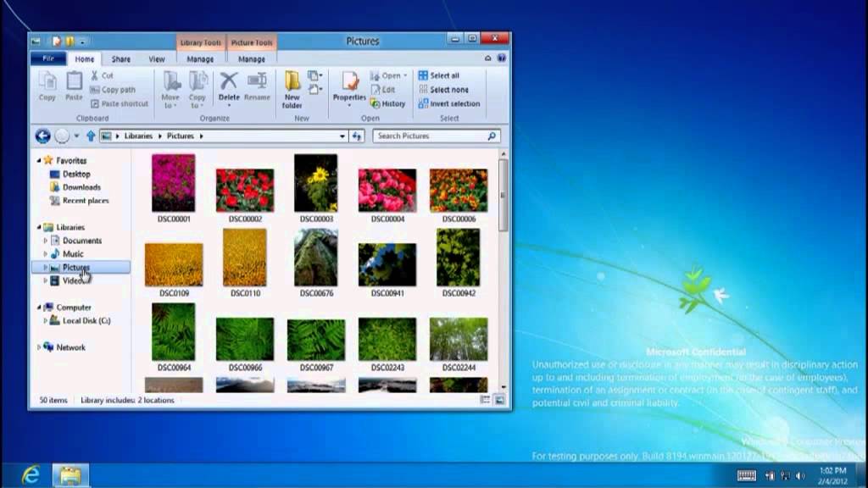The image size is (868, 488).
Task: Open recent locations dropdown arrow
Action: coord(76,136)
